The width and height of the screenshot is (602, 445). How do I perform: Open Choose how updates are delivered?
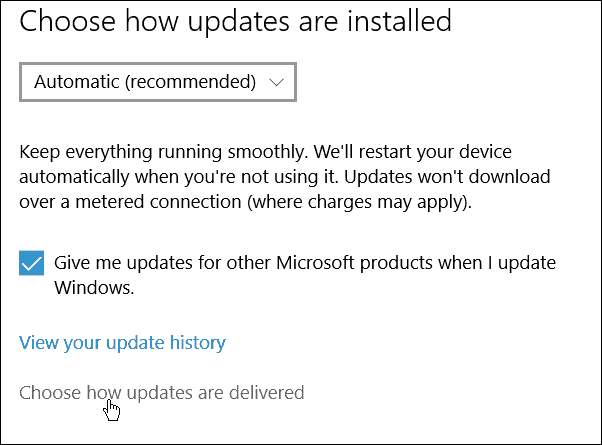(x=162, y=393)
